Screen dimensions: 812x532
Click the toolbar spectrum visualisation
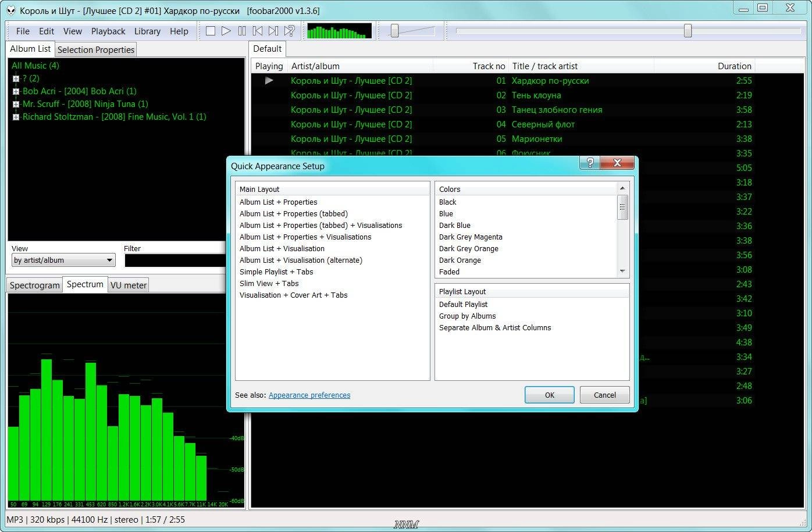tap(339, 31)
